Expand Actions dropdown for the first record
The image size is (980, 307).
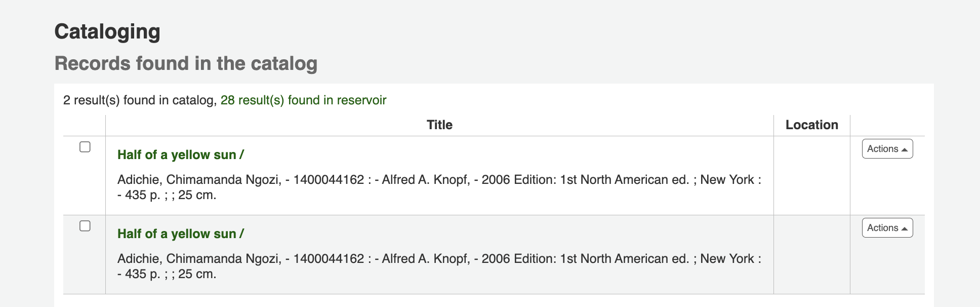tap(887, 149)
